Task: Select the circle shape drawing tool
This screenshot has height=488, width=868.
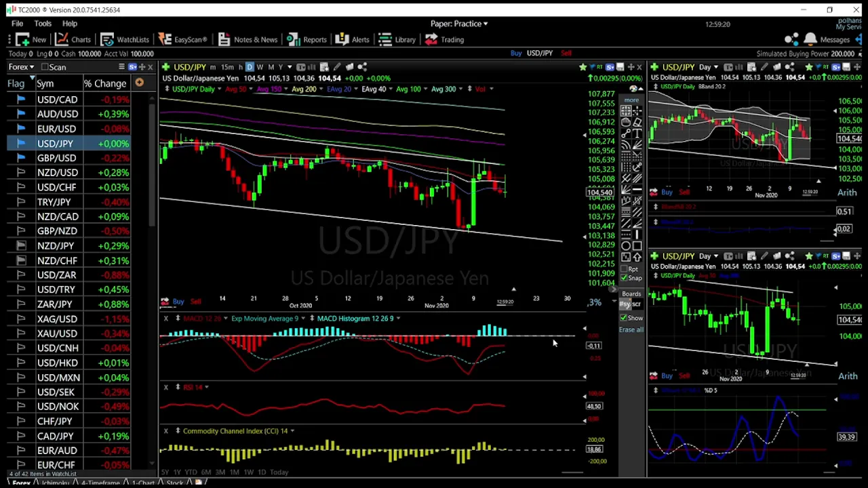Action: pos(626,245)
